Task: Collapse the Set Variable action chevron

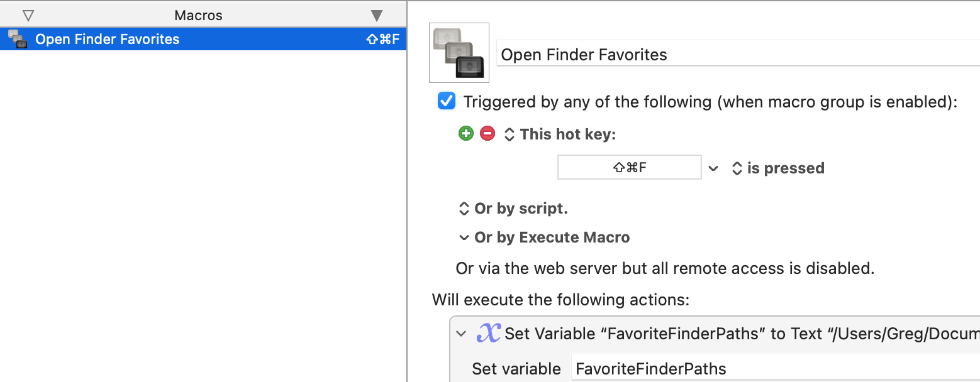Action: [x=462, y=334]
